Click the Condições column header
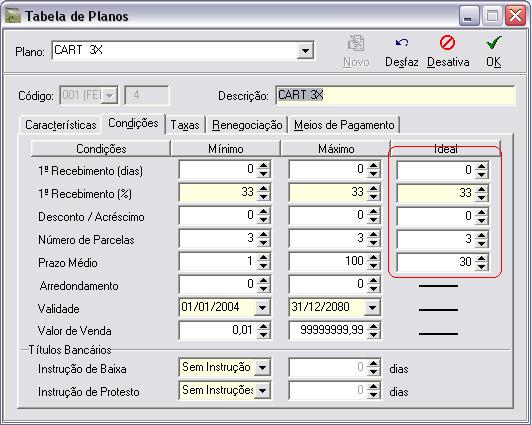The width and height of the screenshot is (532, 425). click(101, 149)
